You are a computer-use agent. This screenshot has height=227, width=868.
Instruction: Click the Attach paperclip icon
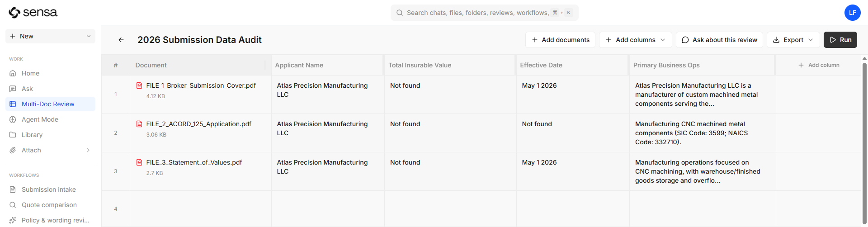pos(13,150)
